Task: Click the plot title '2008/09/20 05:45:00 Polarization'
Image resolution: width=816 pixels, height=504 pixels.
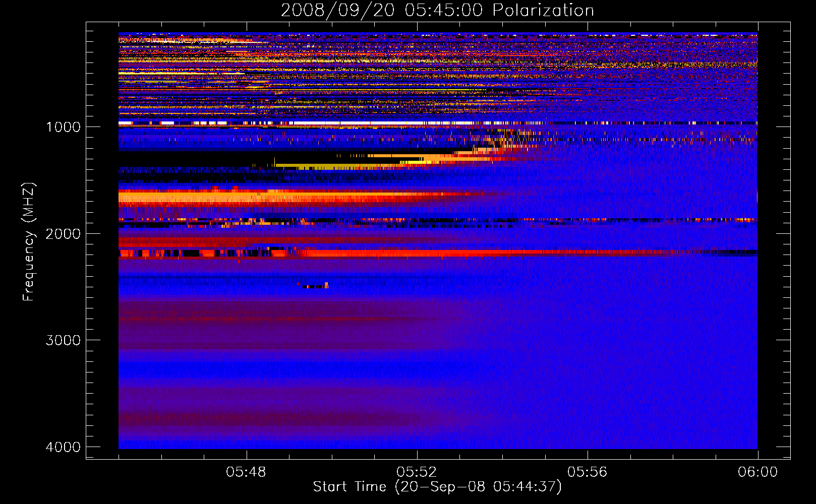Action: [x=437, y=10]
